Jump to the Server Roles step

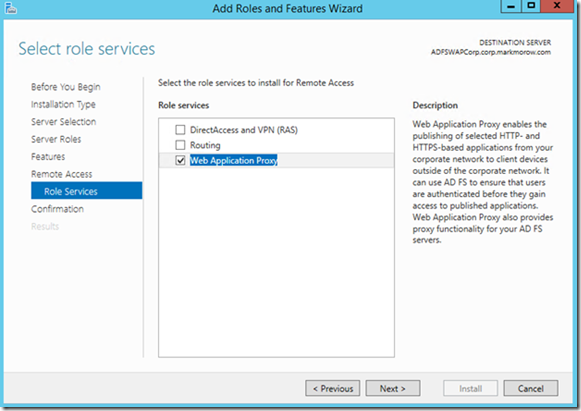[x=56, y=139]
